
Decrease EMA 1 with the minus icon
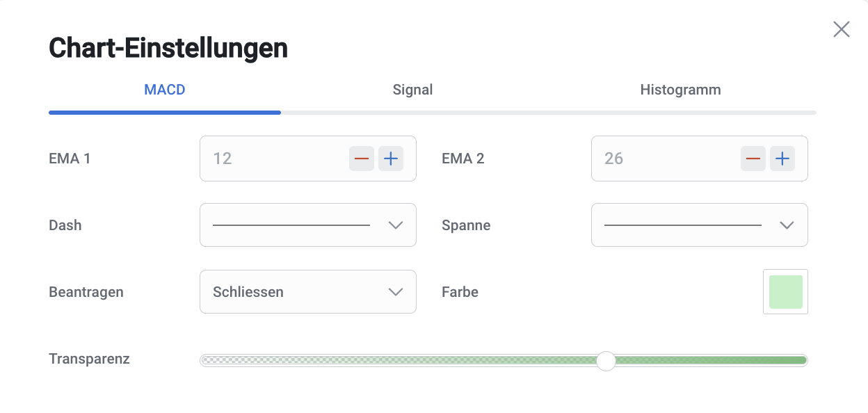(362, 159)
